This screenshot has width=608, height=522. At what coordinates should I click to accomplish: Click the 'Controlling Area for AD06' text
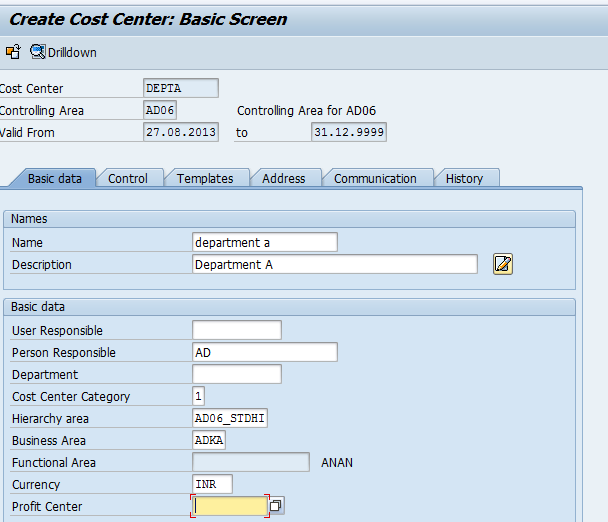306,111
